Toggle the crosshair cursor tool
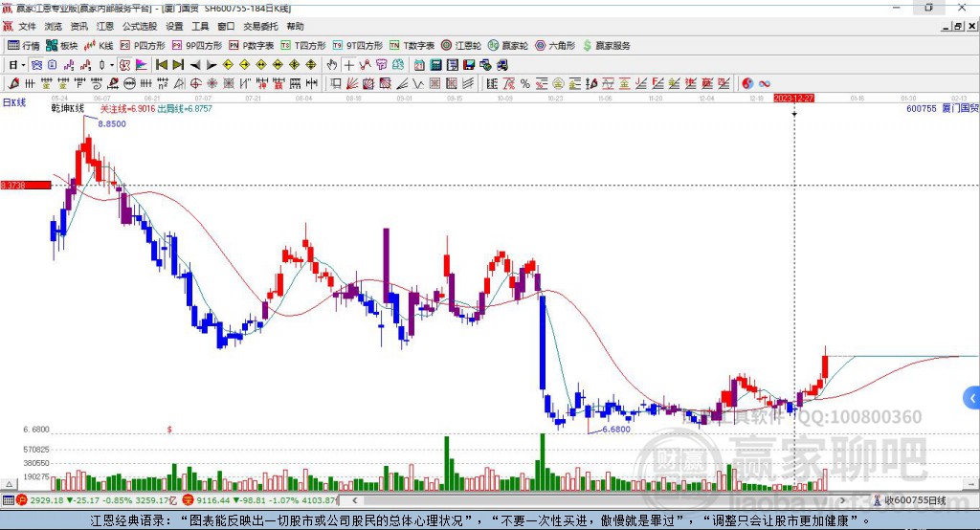The width and height of the screenshot is (980, 530). tap(348, 65)
